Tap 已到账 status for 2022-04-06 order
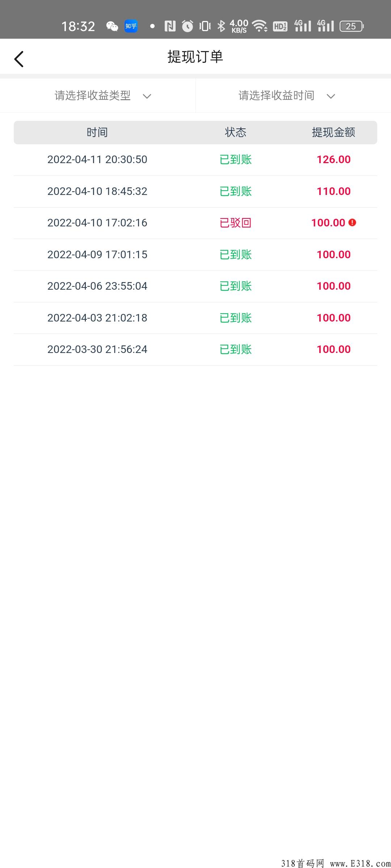The height and width of the screenshot is (868, 391). [236, 286]
